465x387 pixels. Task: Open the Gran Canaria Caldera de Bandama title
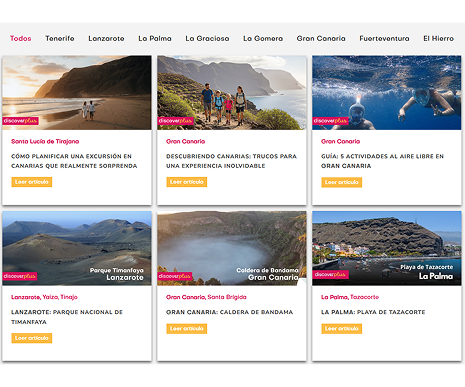229,312
